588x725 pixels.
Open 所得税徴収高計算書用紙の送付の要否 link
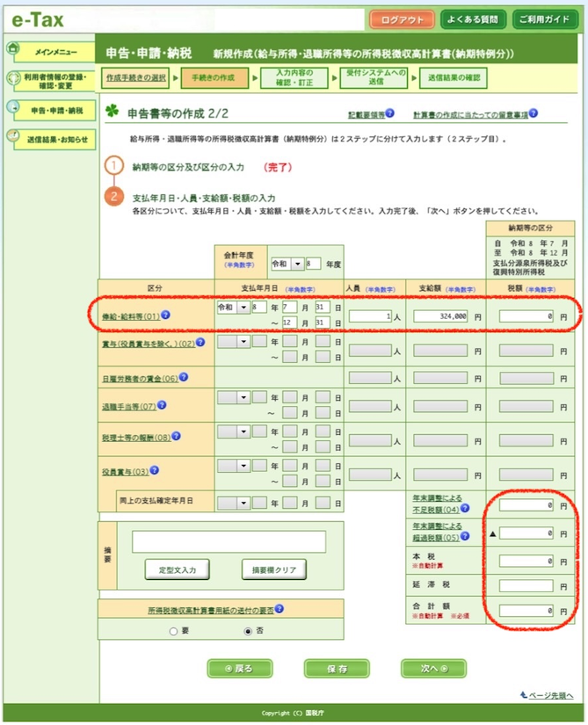click(x=211, y=611)
